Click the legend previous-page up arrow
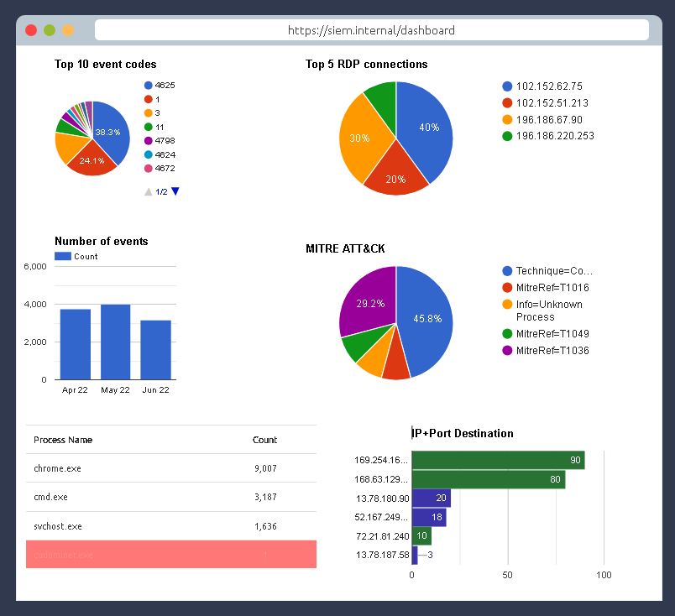The width and height of the screenshot is (675, 616). (149, 191)
